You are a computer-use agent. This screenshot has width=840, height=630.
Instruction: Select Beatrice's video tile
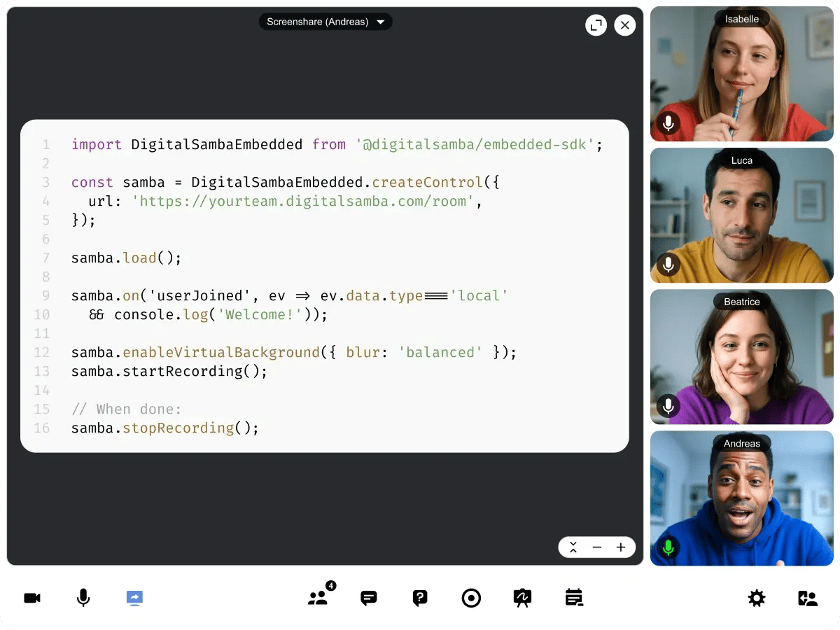point(742,357)
